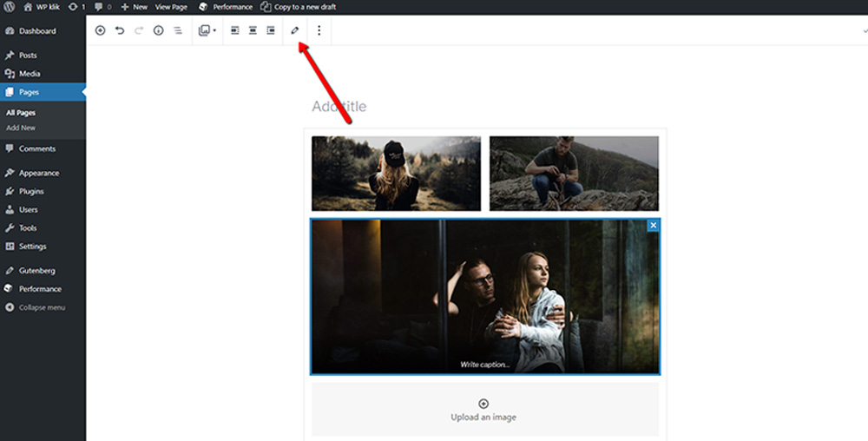Click the Add New submenu link
Image resolution: width=868 pixels, height=441 pixels.
click(21, 128)
